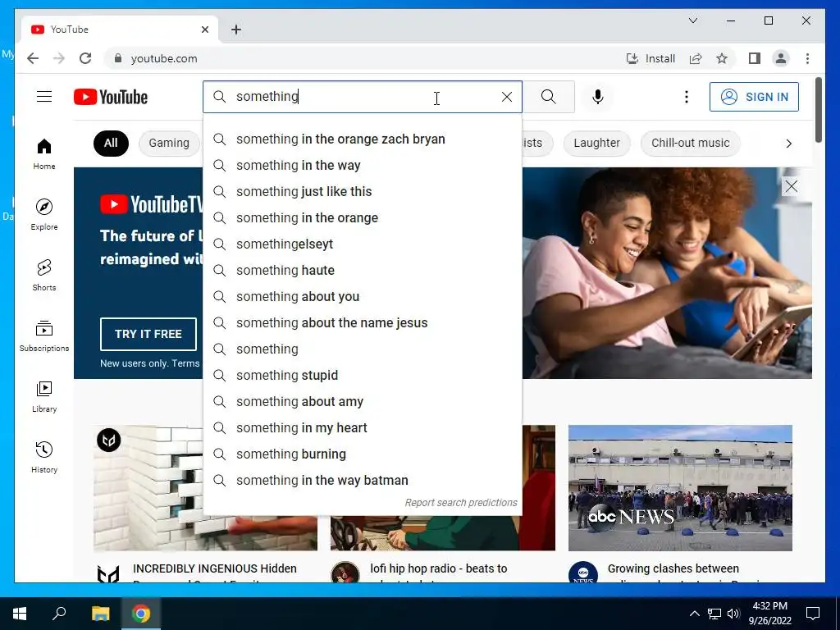Share this page via the share icon
Image resolution: width=840 pixels, height=630 pixels.
696,58
